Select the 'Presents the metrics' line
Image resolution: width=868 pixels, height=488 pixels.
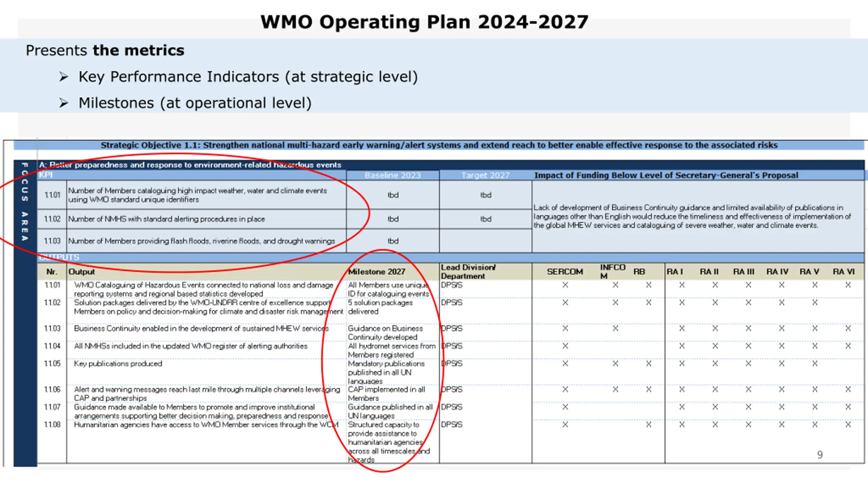[105, 50]
